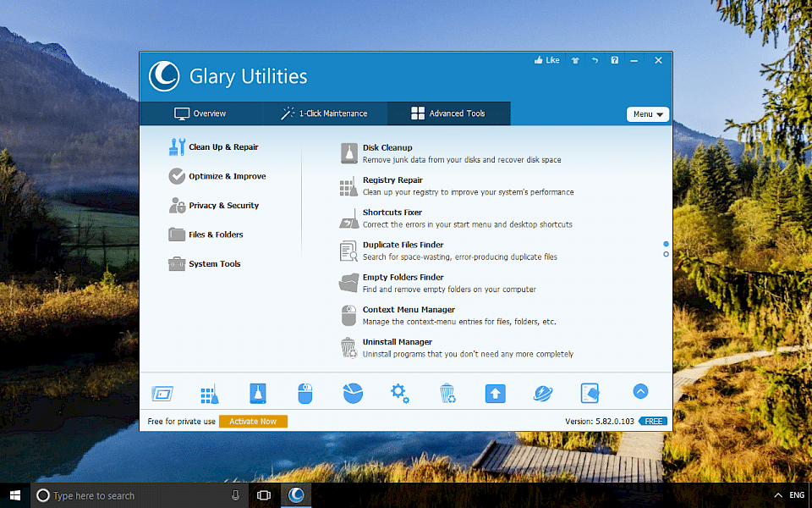Image resolution: width=812 pixels, height=508 pixels.
Task: Select the Advanced Tools tab
Action: click(448, 113)
